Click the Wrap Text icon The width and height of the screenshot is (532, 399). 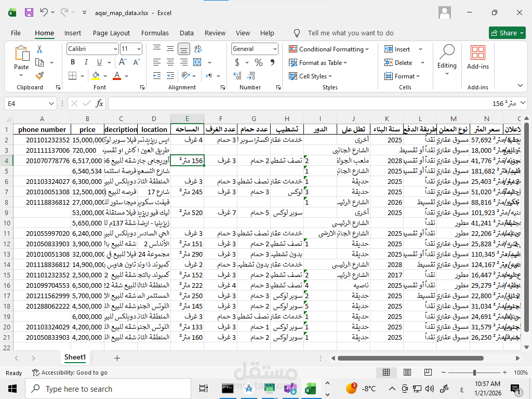(198, 49)
